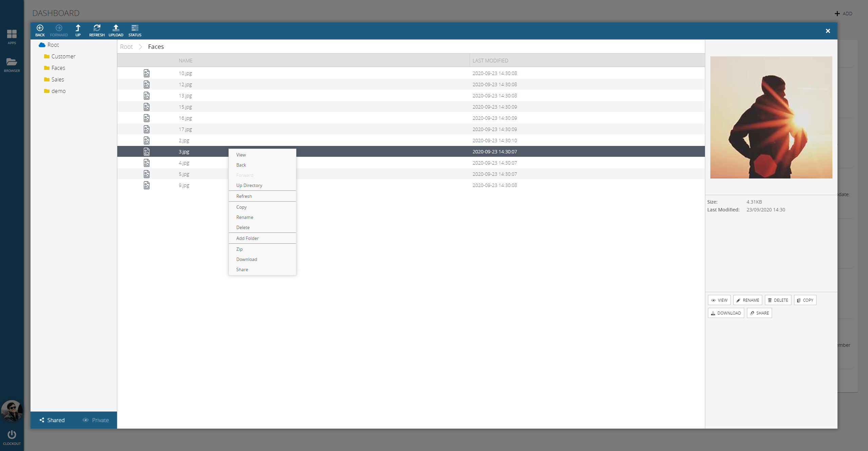Screen dimensions: 868x451
Task: Switch to Private file view
Action: (x=96, y=420)
